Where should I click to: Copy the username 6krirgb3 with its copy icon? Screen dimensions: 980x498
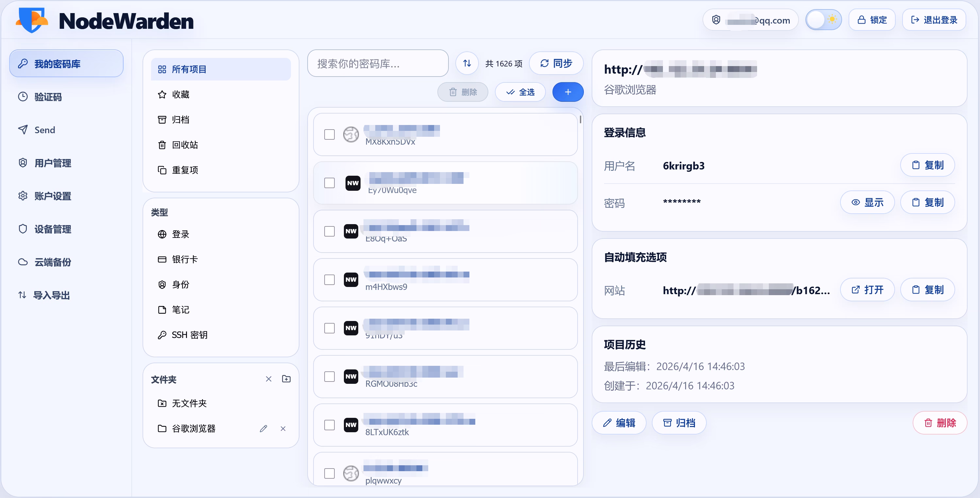pyautogui.click(x=927, y=165)
